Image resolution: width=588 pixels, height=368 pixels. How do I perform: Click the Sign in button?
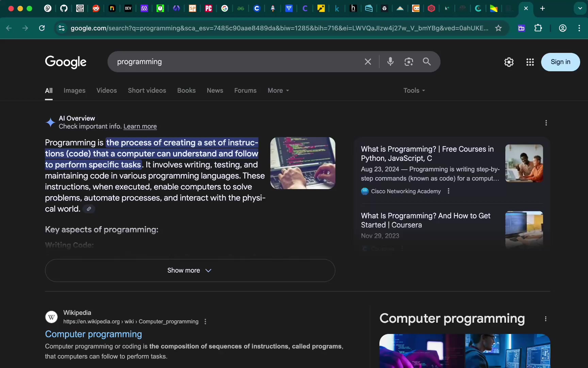(560, 62)
